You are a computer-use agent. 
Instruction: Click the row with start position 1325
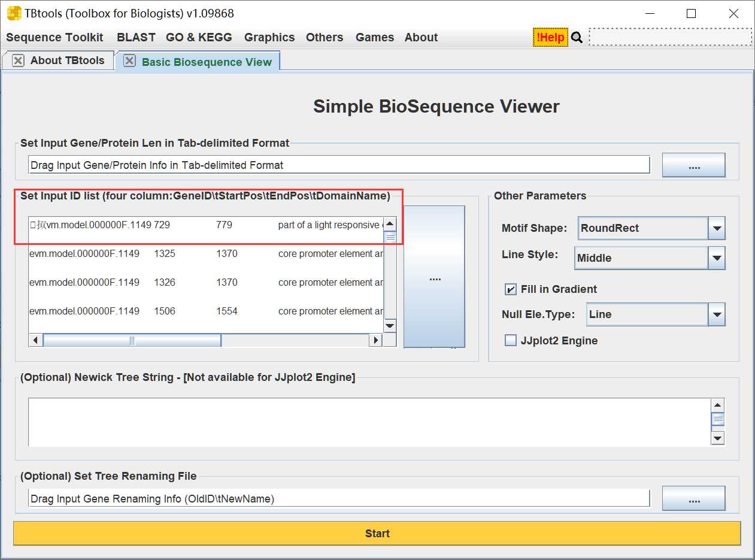[206, 253]
